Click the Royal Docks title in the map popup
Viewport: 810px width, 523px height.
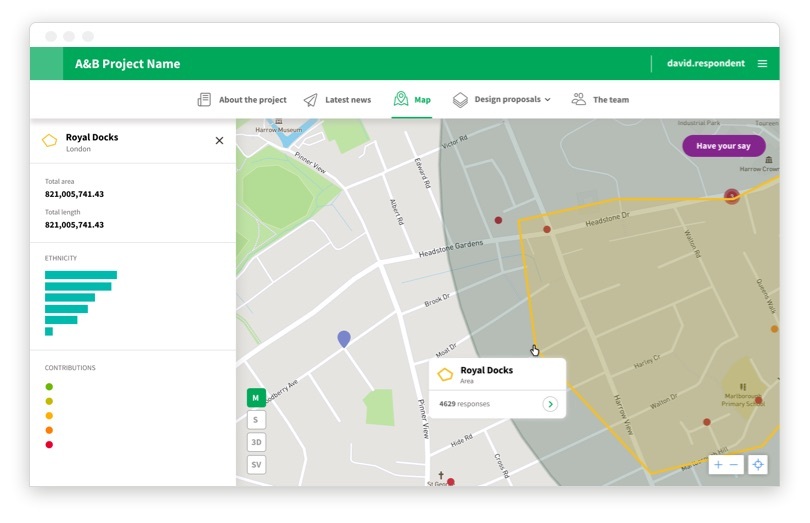[486, 370]
